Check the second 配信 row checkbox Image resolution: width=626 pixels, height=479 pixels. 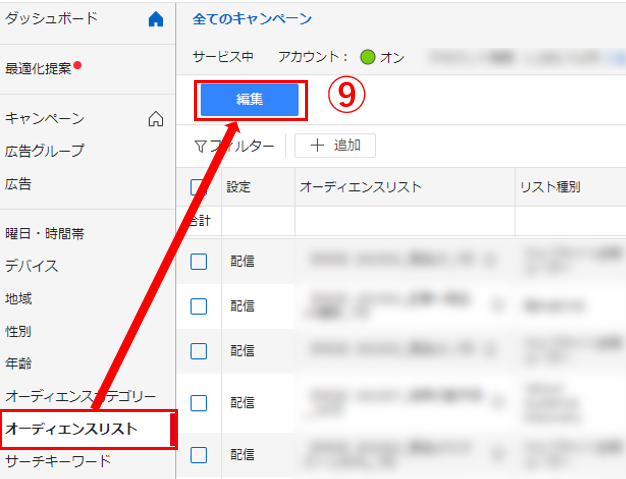click(x=199, y=305)
